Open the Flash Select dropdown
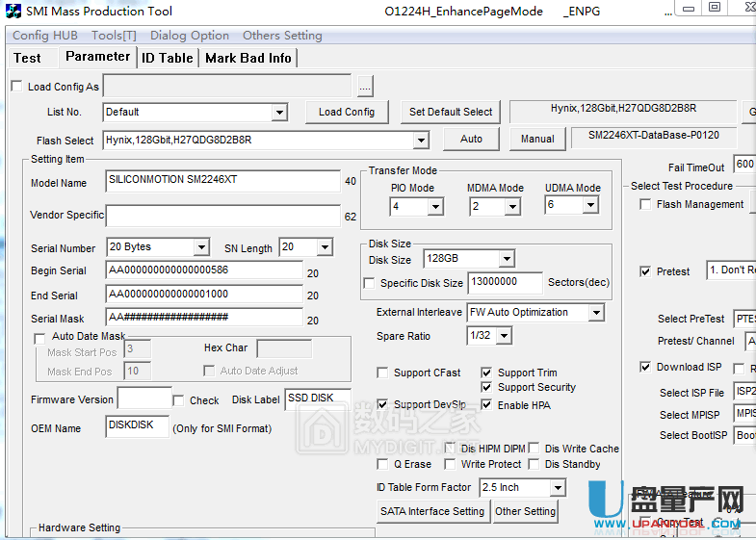Screen dimensions: 756x540 (420, 141)
